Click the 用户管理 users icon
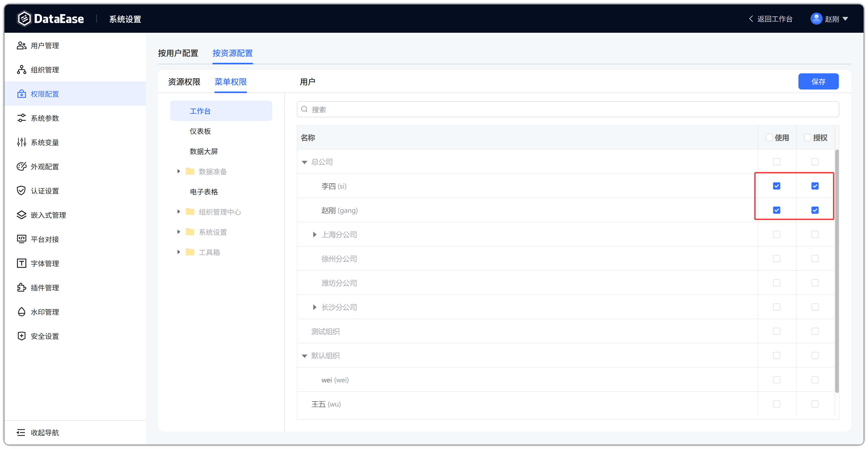Image resolution: width=868 pixels, height=449 pixels. [x=22, y=46]
